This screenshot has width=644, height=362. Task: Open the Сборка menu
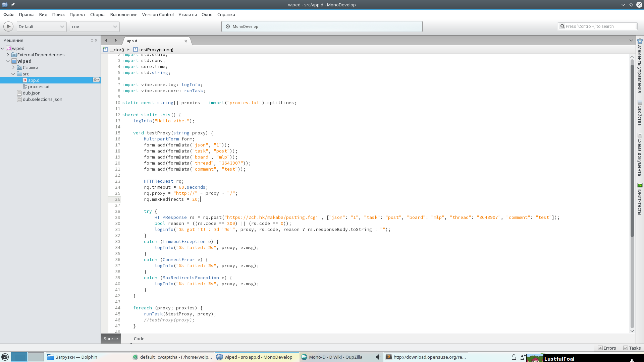(98, 14)
